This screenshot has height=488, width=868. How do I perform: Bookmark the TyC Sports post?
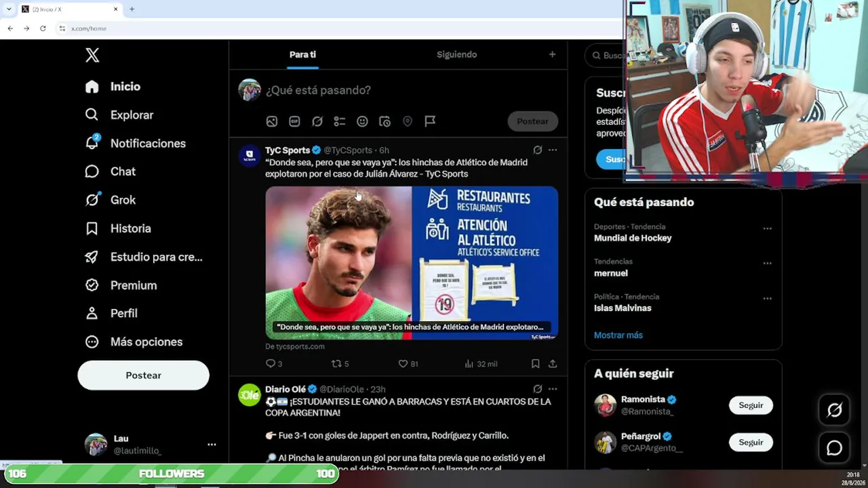[x=536, y=364]
